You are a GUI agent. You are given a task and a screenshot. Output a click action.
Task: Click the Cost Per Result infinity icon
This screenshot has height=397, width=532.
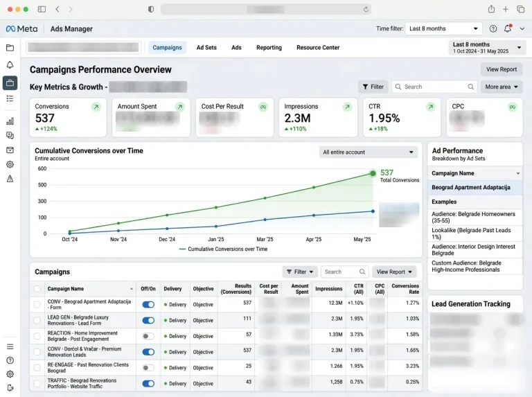pos(263,107)
